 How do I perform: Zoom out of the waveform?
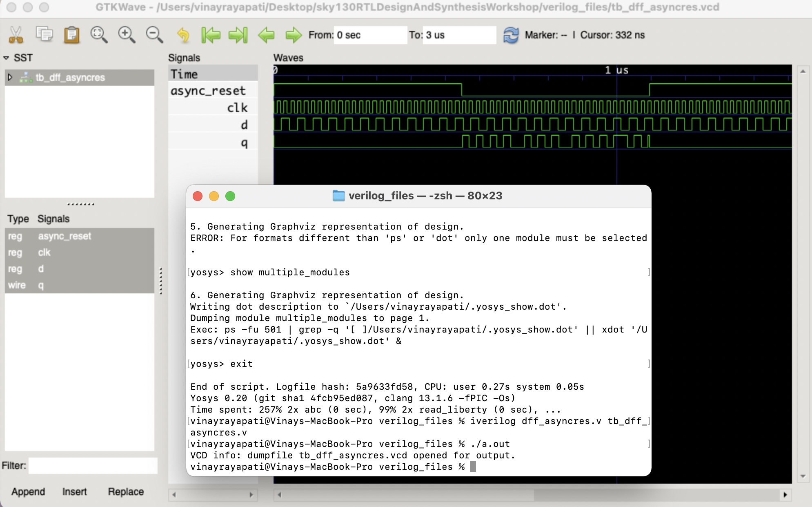154,35
